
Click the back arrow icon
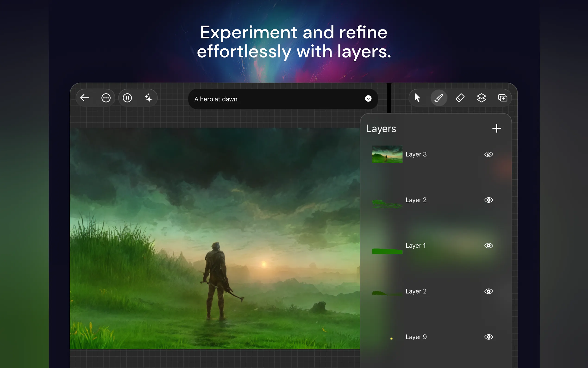coord(84,98)
